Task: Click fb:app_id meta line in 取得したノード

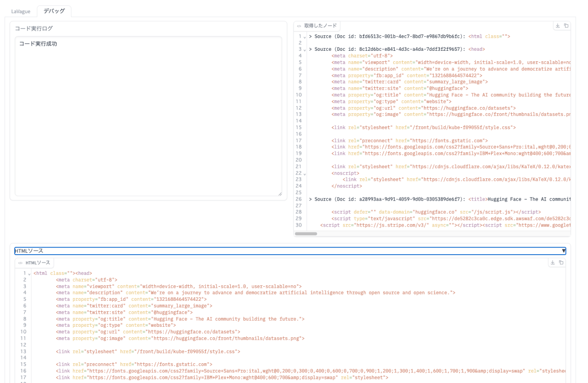Action: (407, 76)
